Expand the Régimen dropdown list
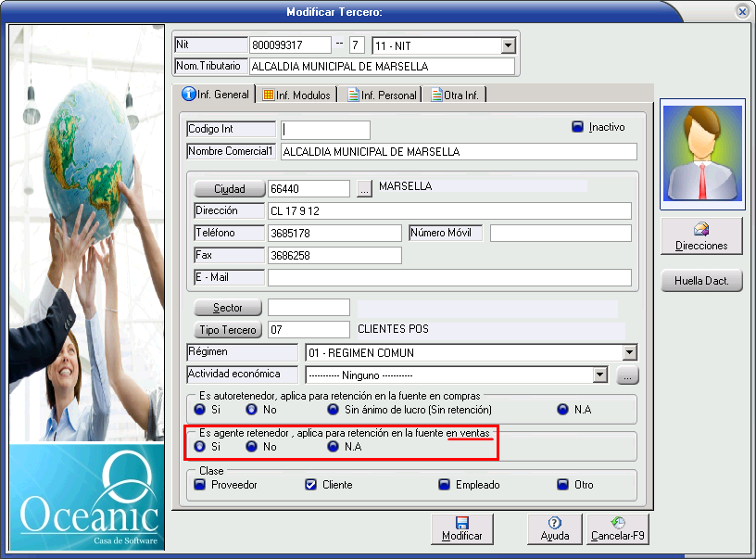756x559 pixels. [x=629, y=353]
